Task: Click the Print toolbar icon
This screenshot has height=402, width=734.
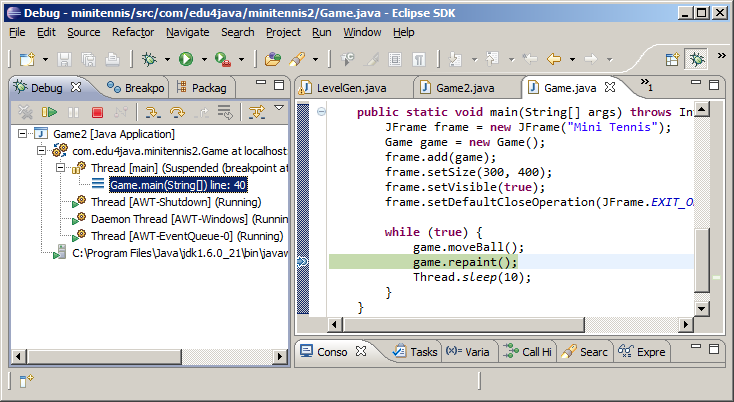Action: 112,59
